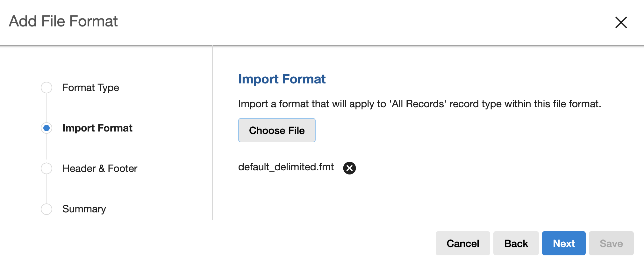This screenshot has width=644, height=263.
Task: Go Back to the previous step
Action: [516, 243]
